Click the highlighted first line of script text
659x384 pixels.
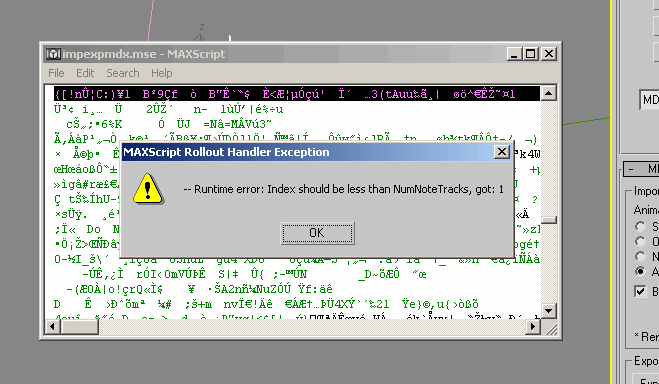pos(297,94)
